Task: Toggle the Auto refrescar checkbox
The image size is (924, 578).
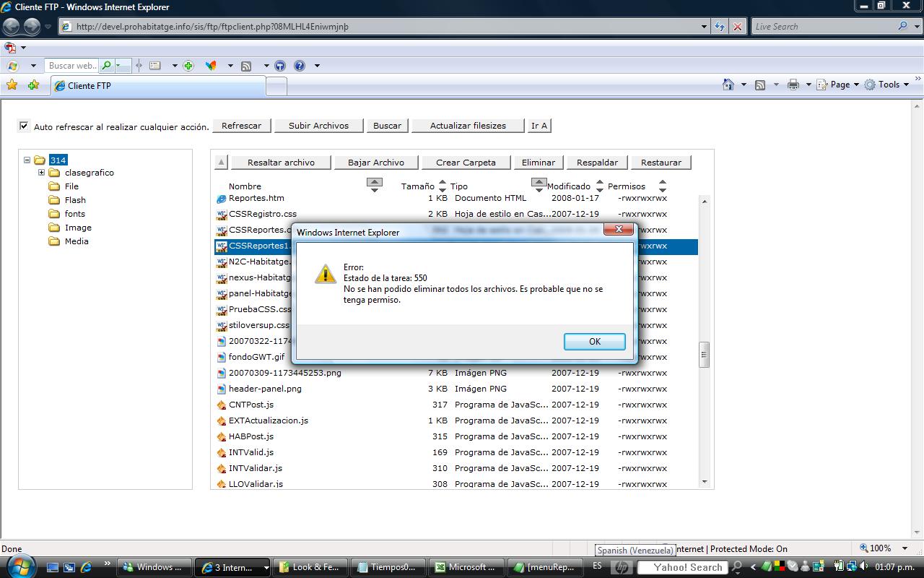Action: [x=24, y=126]
